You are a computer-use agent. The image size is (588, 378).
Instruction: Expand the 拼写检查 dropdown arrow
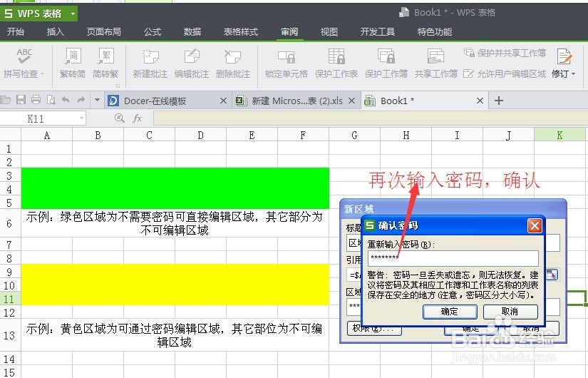pos(42,74)
